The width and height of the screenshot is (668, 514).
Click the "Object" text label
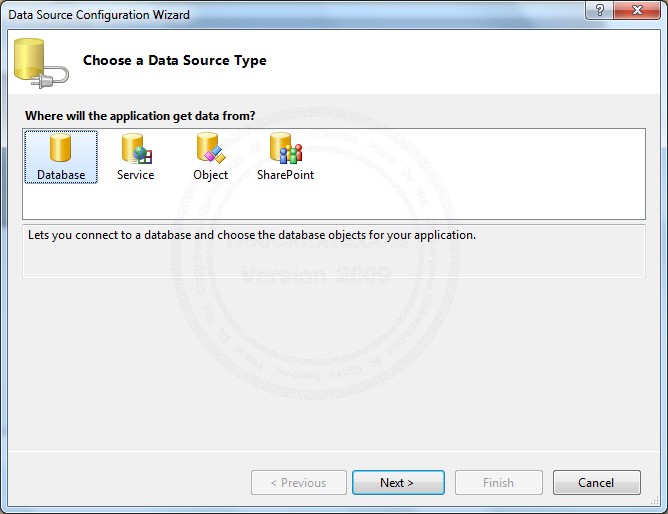point(210,175)
